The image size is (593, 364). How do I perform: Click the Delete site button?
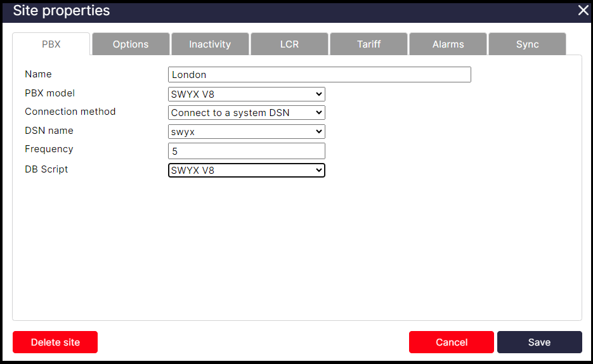tap(55, 342)
